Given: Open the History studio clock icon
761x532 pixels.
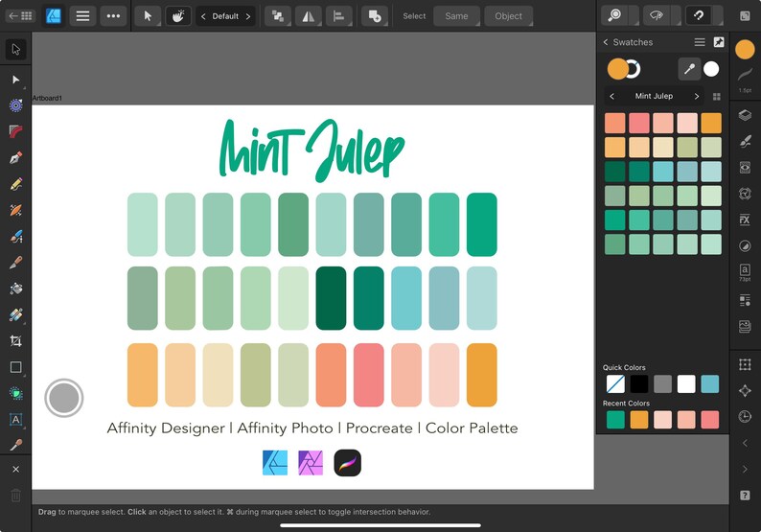Looking at the screenshot, I should (x=745, y=416).
